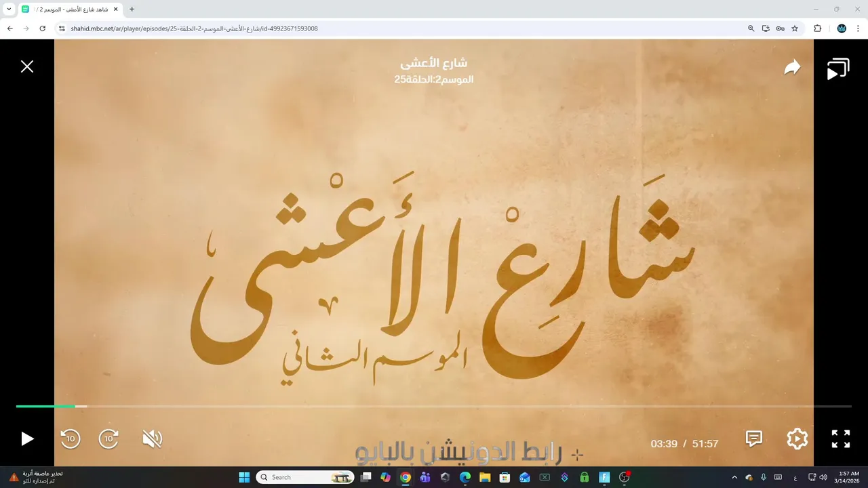The image size is (868, 488).
Task: Show hidden system tray icons
Action: [x=734, y=477]
